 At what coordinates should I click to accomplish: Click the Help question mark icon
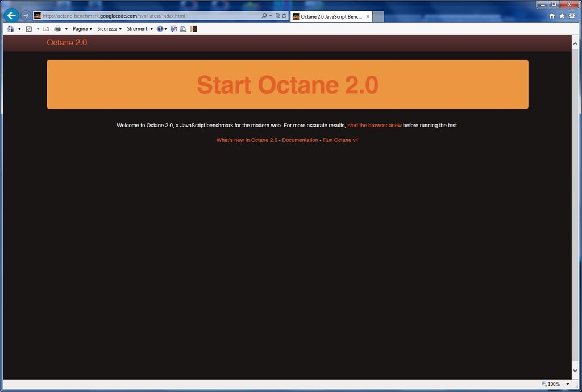[x=160, y=28]
